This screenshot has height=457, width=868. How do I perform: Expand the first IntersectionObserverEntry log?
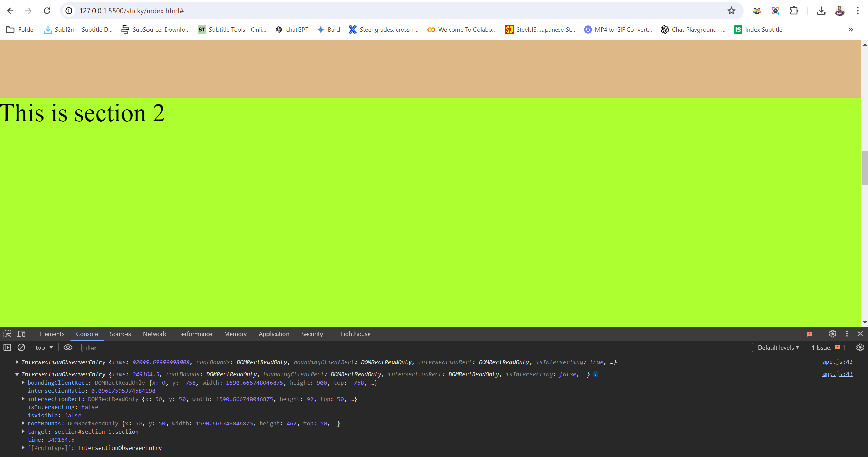(17, 362)
